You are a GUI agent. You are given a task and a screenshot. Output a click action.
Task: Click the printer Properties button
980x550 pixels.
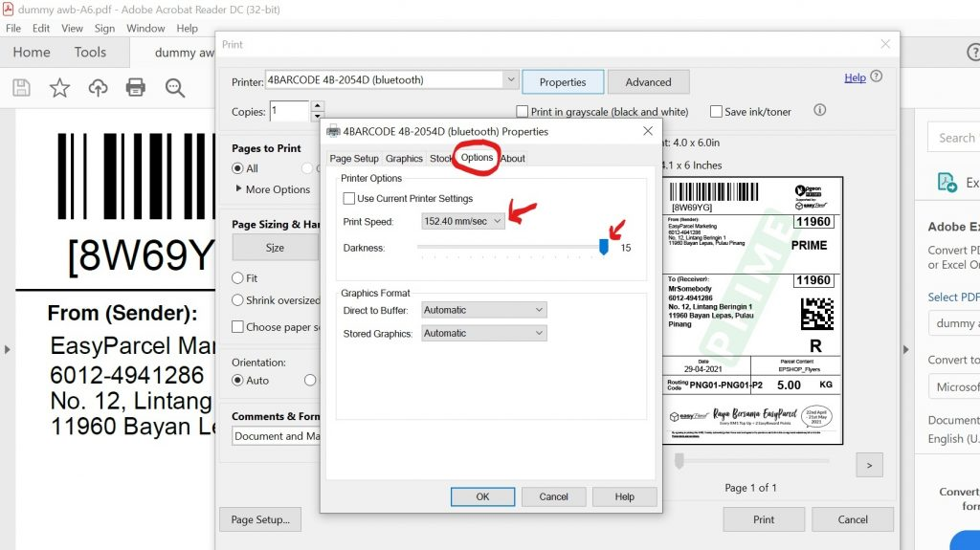point(563,82)
